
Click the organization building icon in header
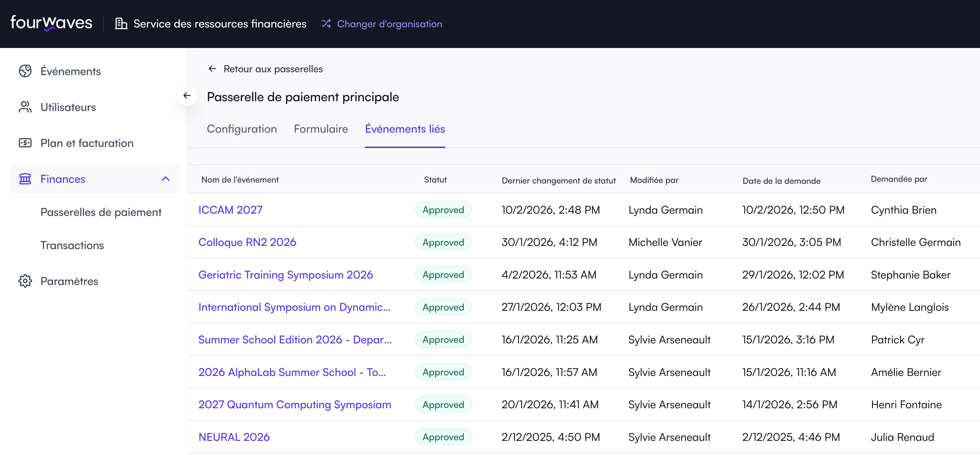pos(121,24)
